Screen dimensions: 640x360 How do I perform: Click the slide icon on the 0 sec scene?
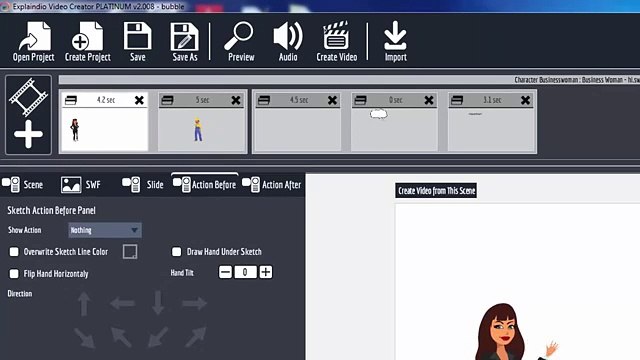tap(360, 100)
